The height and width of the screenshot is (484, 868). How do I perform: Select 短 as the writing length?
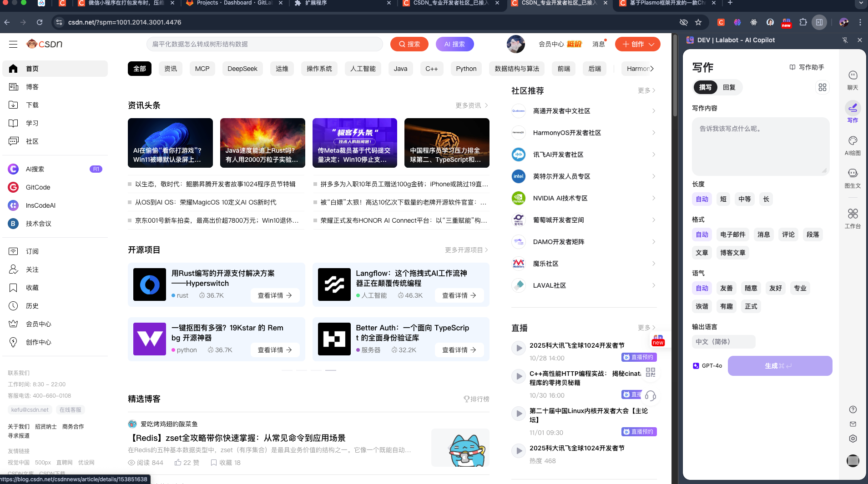pos(723,199)
